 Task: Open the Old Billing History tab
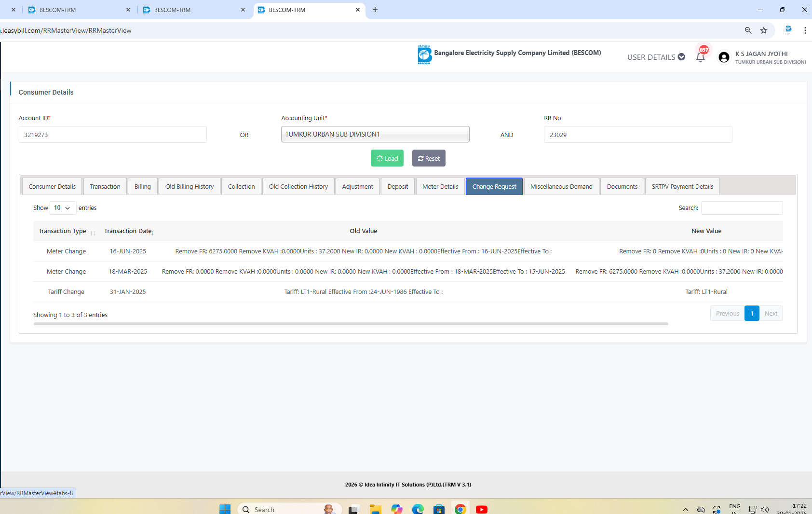(189, 186)
